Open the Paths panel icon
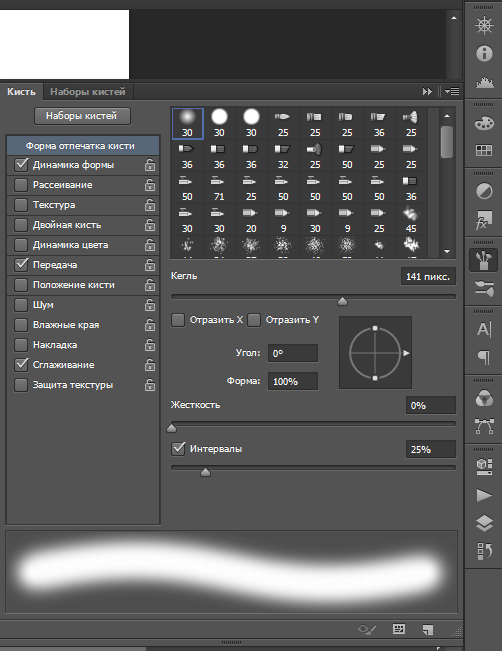The image size is (502, 651). [484, 426]
